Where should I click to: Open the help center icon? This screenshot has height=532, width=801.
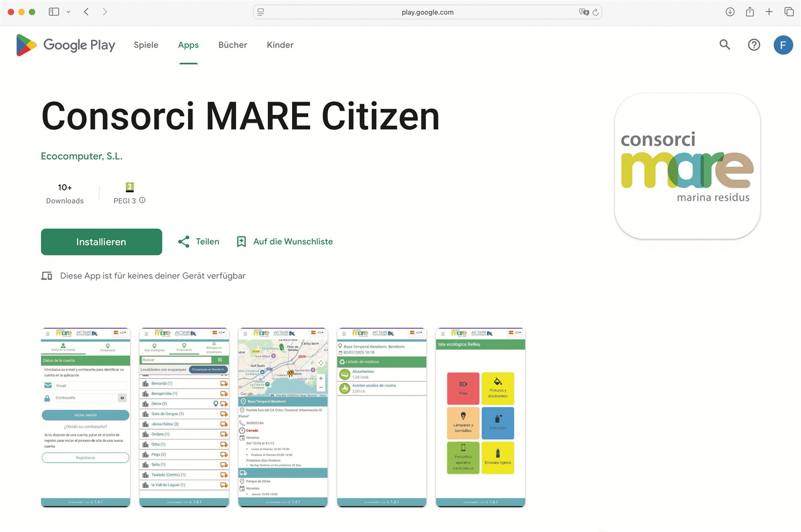pyautogui.click(x=754, y=45)
